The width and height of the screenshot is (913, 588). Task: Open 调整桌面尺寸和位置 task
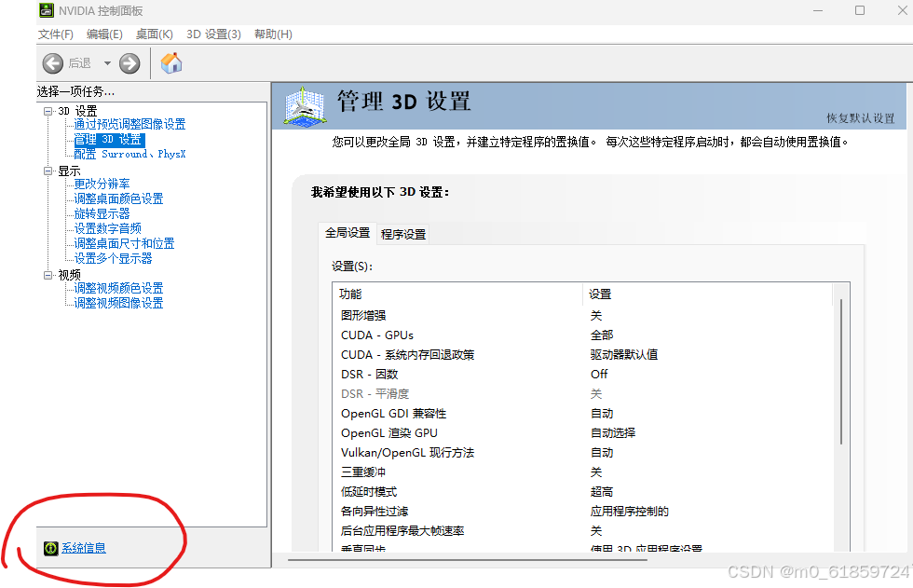(x=125, y=243)
